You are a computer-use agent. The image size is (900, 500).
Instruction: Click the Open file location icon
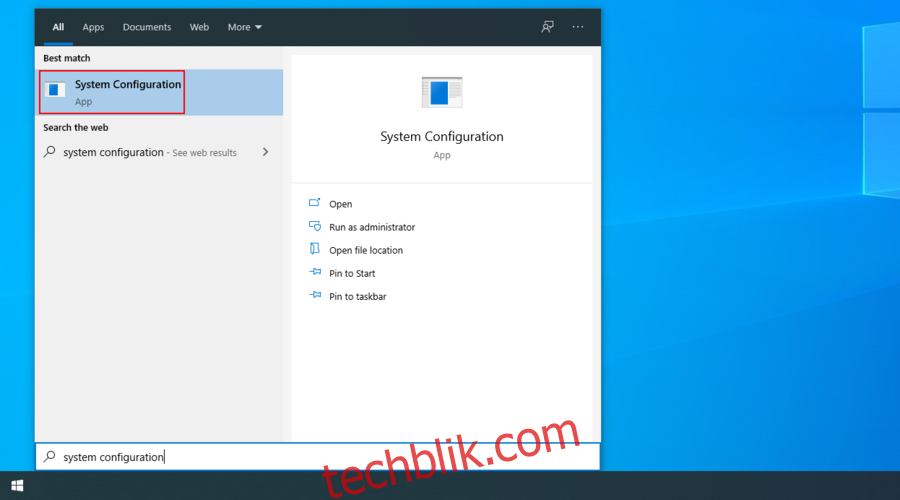click(x=315, y=249)
